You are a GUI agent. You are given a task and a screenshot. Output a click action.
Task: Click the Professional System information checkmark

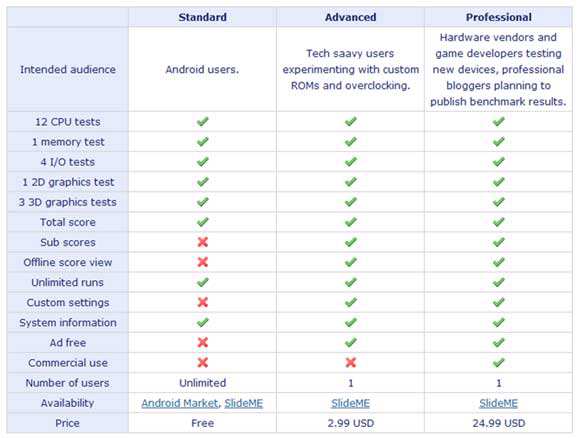[499, 323]
